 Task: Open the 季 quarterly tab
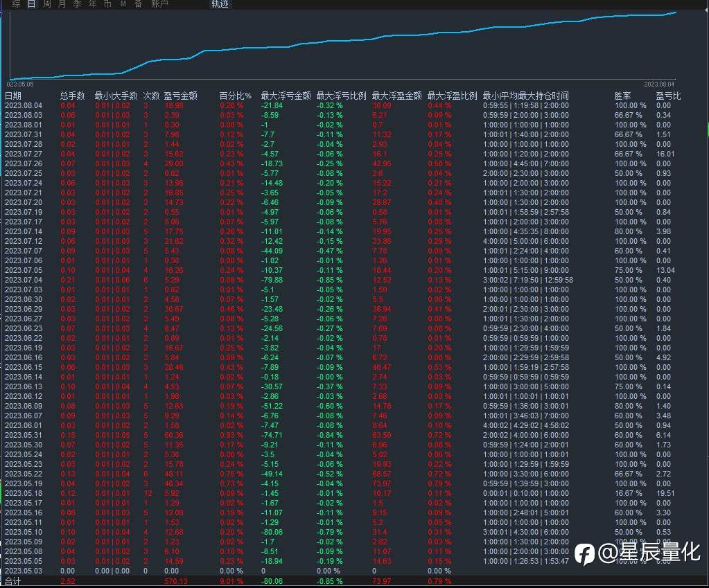(x=77, y=4)
